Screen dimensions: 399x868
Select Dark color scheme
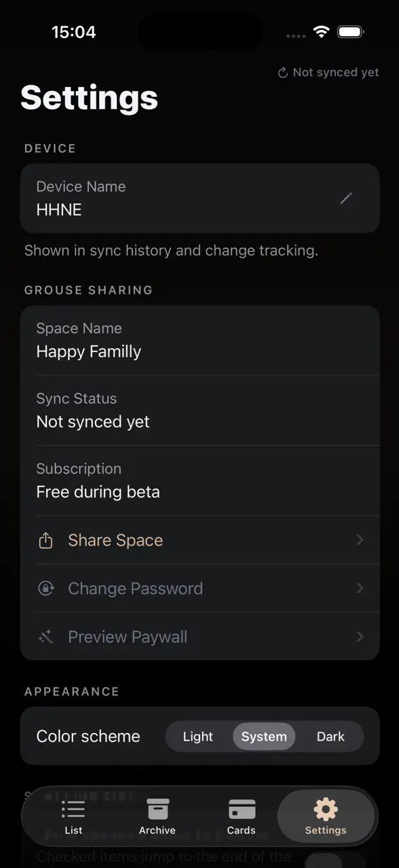tap(330, 736)
